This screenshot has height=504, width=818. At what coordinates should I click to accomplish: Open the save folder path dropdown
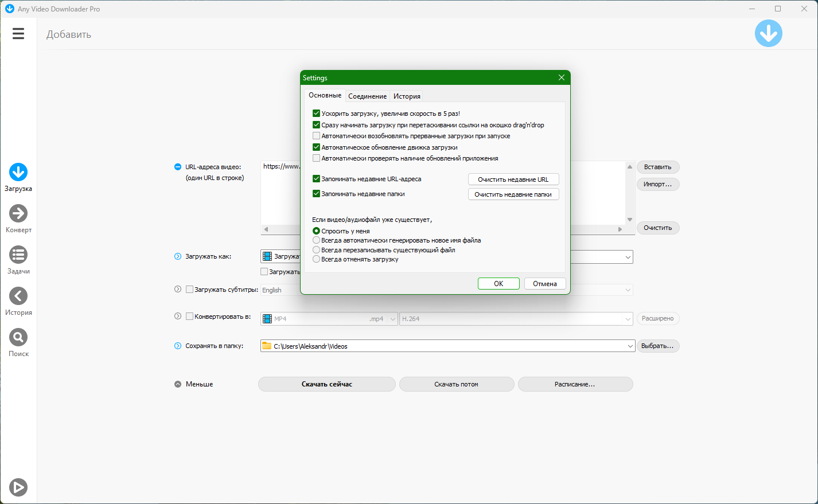[629, 346]
